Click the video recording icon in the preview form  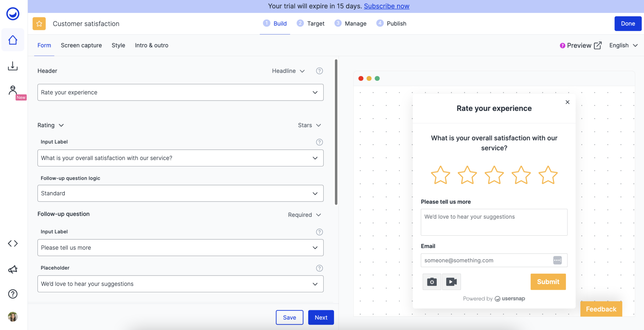point(451,282)
